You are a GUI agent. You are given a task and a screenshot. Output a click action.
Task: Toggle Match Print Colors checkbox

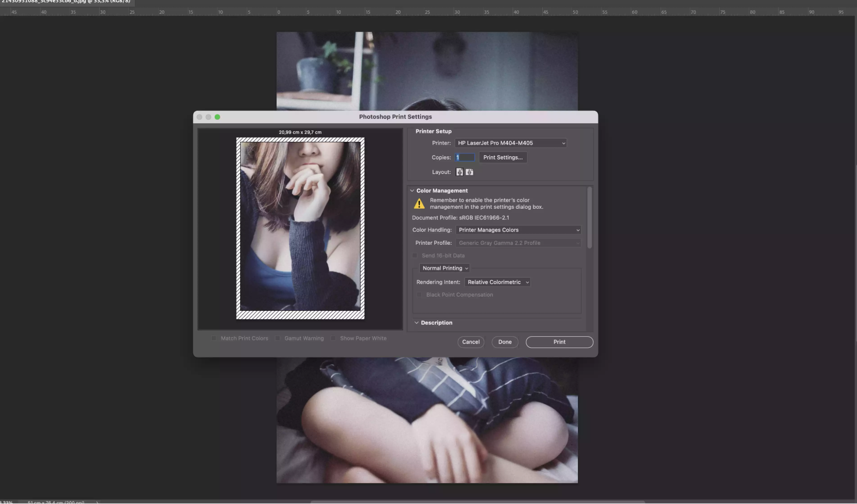213,338
